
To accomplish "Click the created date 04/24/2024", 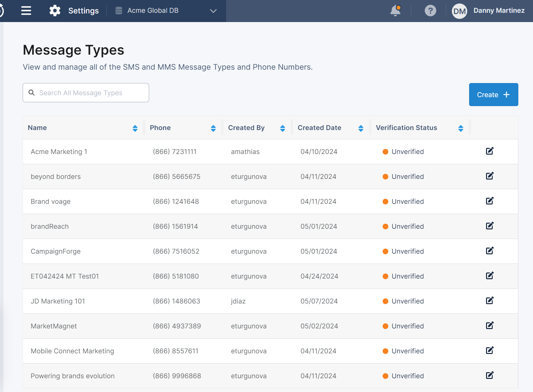I will pos(319,276).
